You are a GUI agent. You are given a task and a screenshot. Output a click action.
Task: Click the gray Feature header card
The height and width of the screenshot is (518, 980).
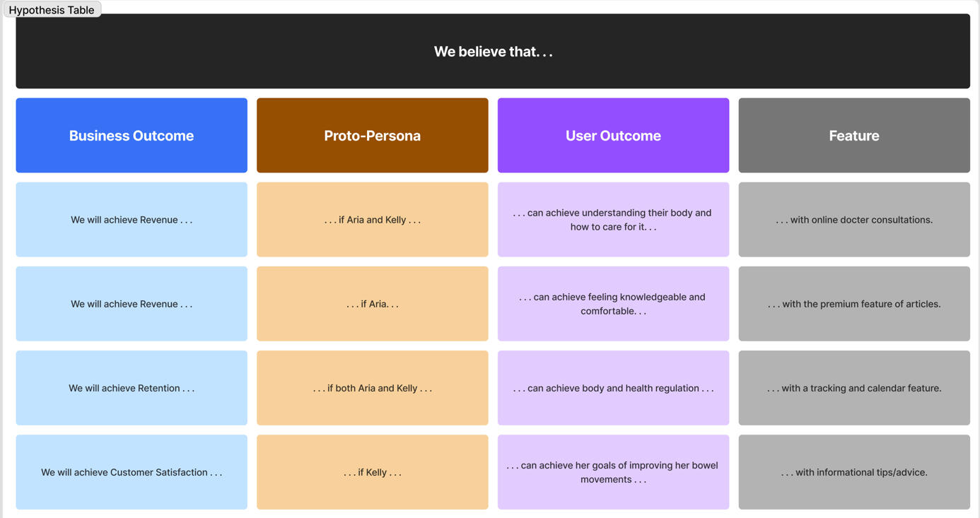coord(854,136)
